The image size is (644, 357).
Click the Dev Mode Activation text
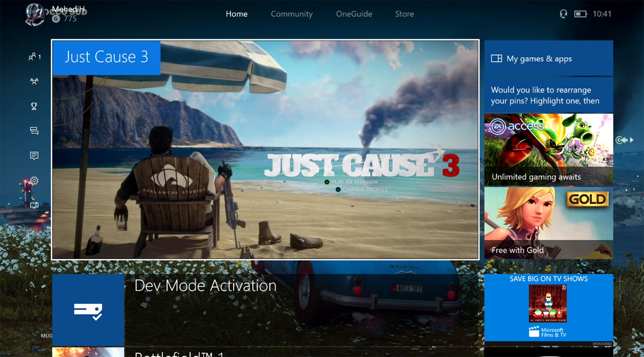pos(205,286)
